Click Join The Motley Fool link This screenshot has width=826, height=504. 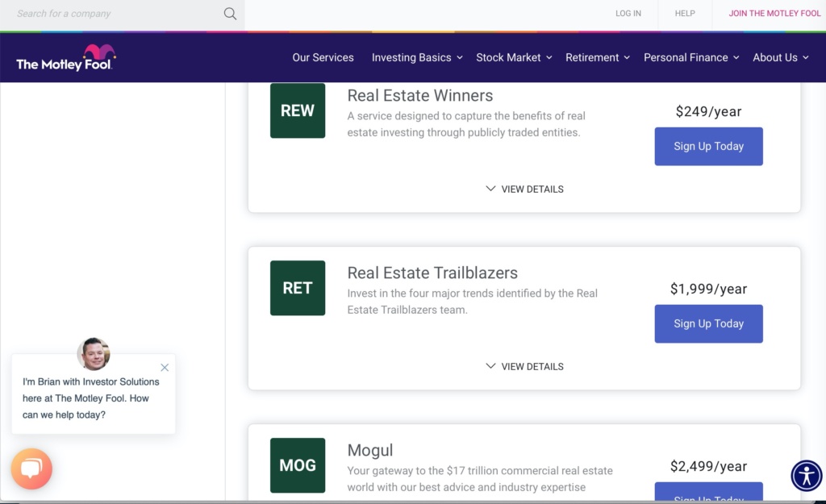[774, 14]
